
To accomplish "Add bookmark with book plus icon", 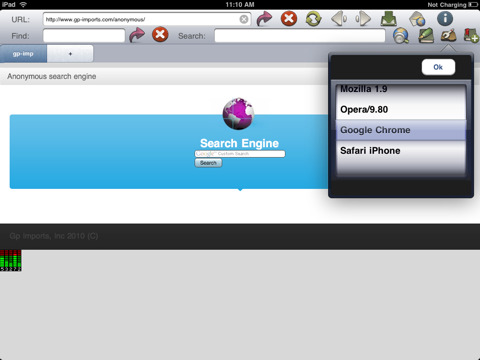I will [471, 36].
